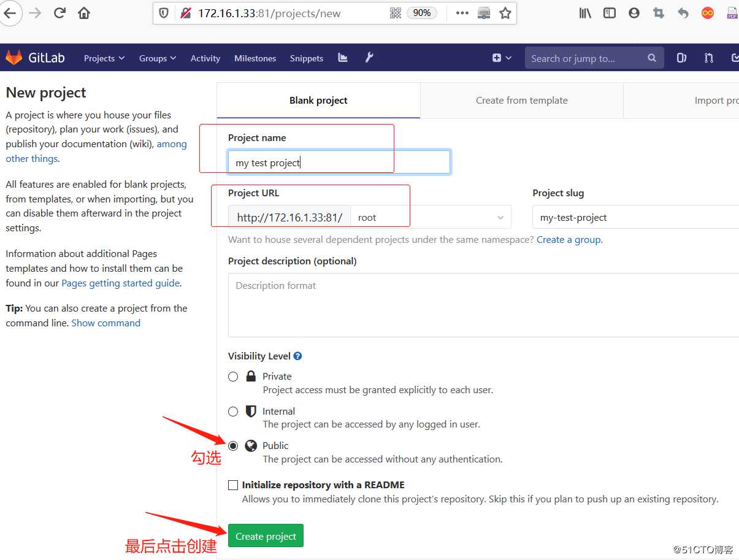Select the Public visibility radio button
The image size is (739, 560).
pyautogui.click(x=233, y=446)
